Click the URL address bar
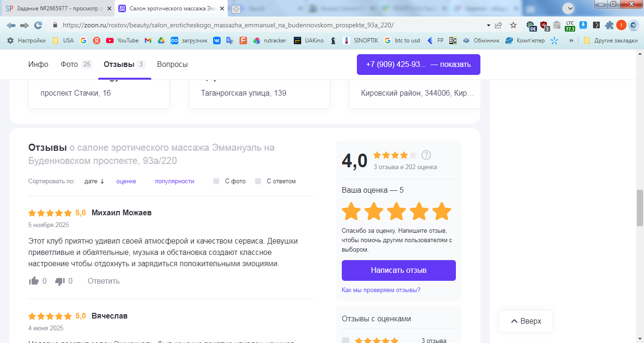 pyautogui.click(x=269, y=25)
